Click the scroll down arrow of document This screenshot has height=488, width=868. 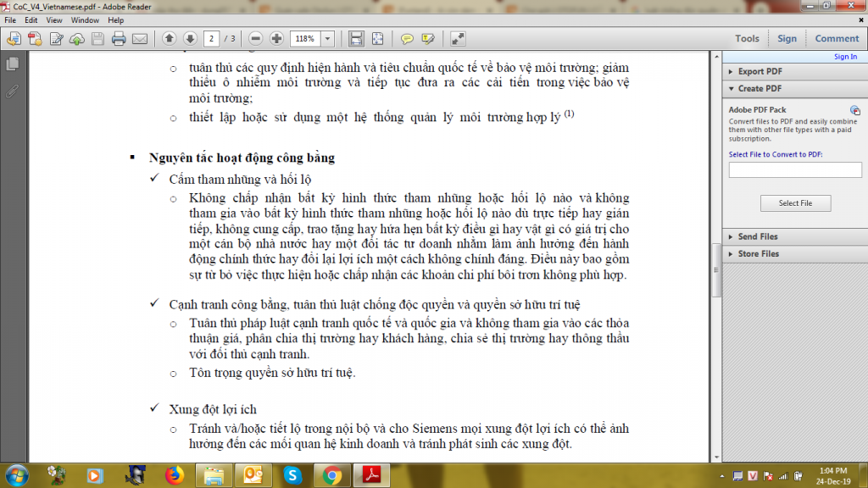pyautogui.click(x=716, y=457)
